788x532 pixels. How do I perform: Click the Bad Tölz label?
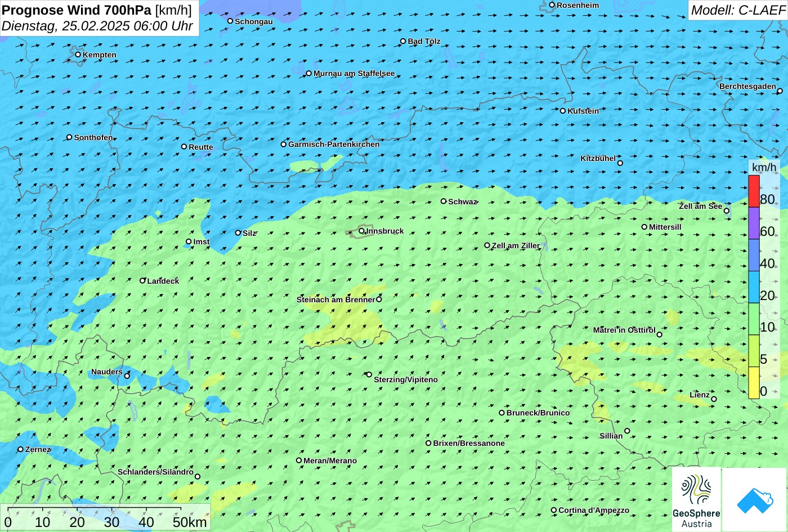[424, 41]
